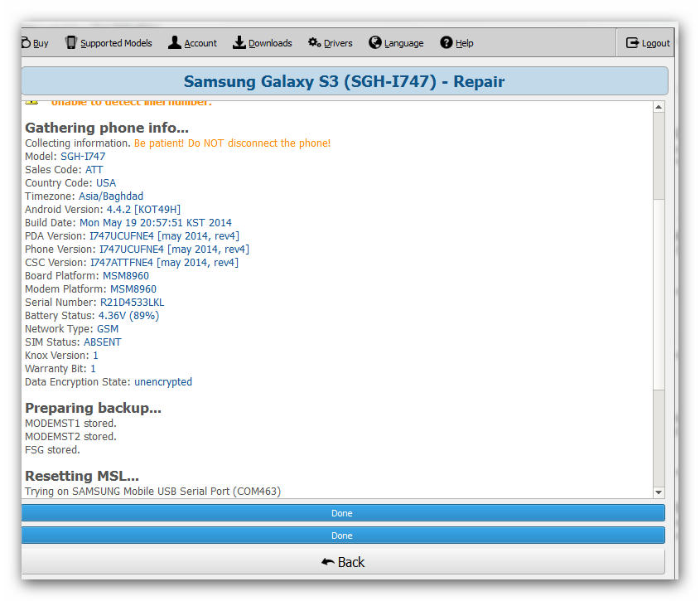The width and height of the screenshot is (700, 601).
Task: Click the FSG stored line
Action: (52, 450)
